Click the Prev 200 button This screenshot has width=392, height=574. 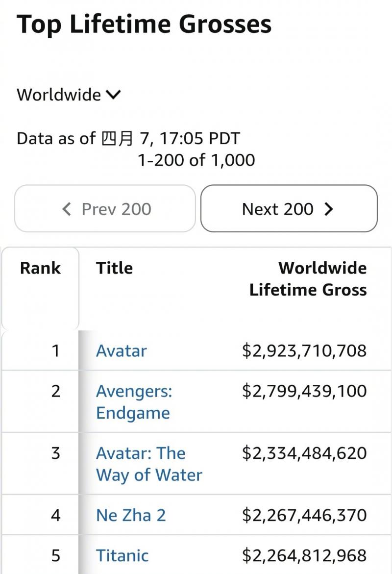point(105,209)
